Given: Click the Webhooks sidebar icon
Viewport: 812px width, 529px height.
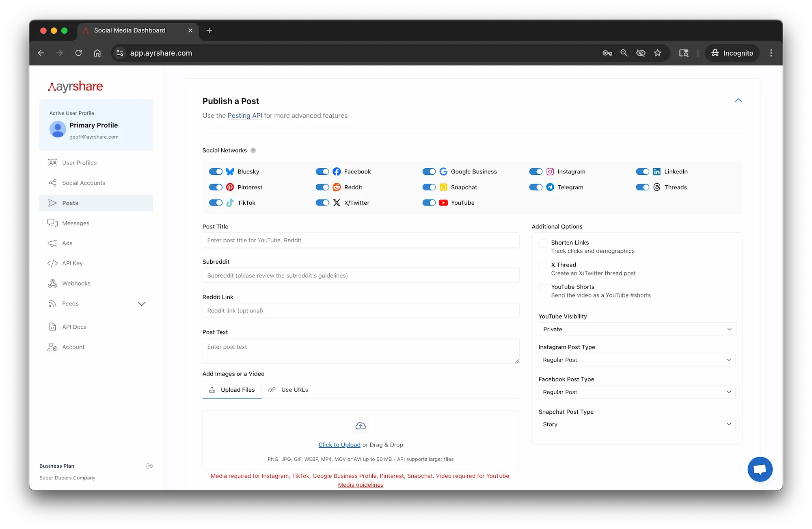Looking at the screenshot, I should coord(52,284).
